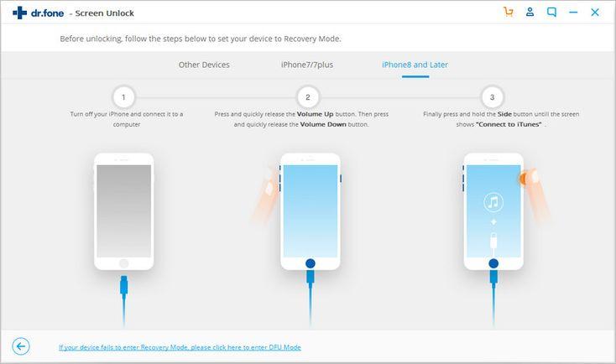Click the step 3 Connect to iTunes illustration
Screen dimensions: 616x364
[493, 211]
